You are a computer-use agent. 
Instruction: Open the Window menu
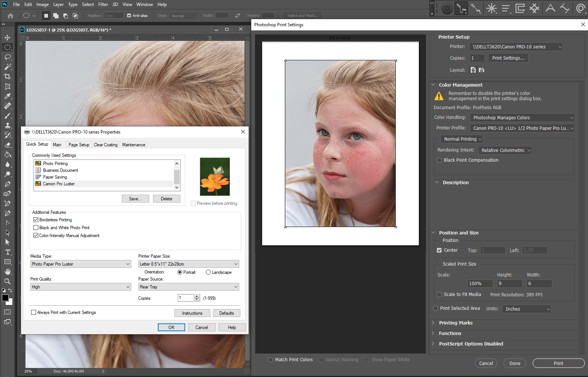(x=144, y=5)
